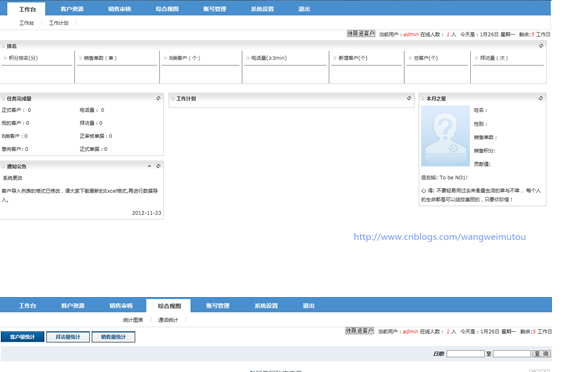Refresh the 通知公告 notice panel
The image size is (565, 372).
coord(158,166)
